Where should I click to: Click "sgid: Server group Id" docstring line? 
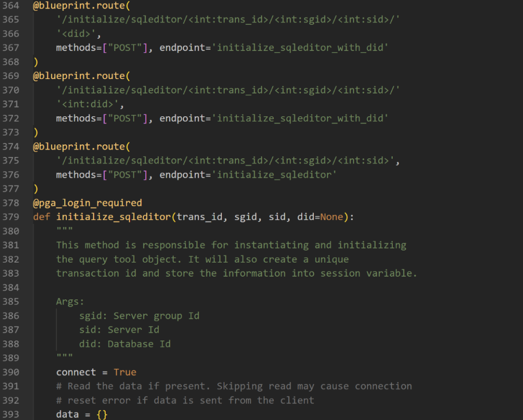tap(139, 316)
